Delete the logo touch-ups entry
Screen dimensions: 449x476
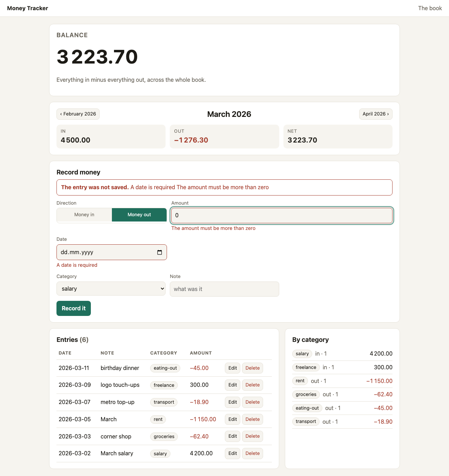(253, 385)
